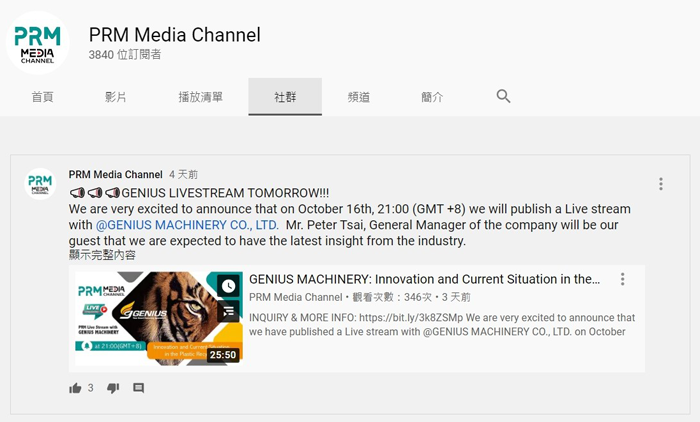Viewport: 700px width, 422px height.
Task: Add video to Watch Later clock icon
Action: click(229, 286)
